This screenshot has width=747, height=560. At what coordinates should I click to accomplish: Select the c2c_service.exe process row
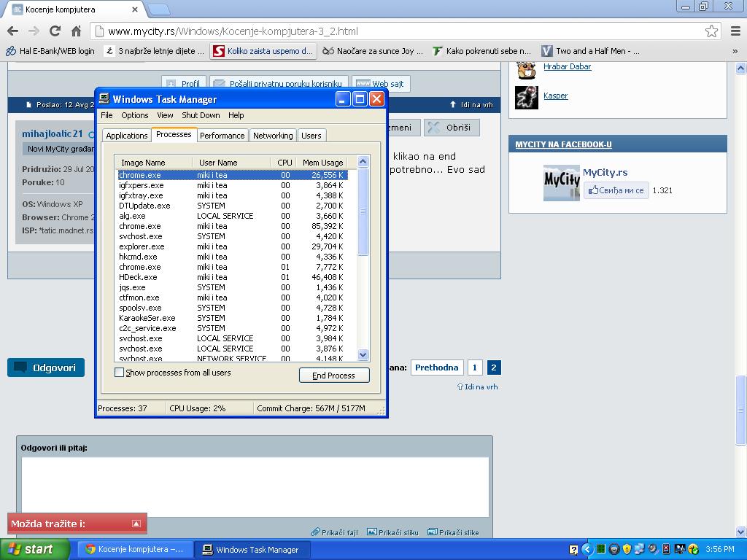pos(233,328)
